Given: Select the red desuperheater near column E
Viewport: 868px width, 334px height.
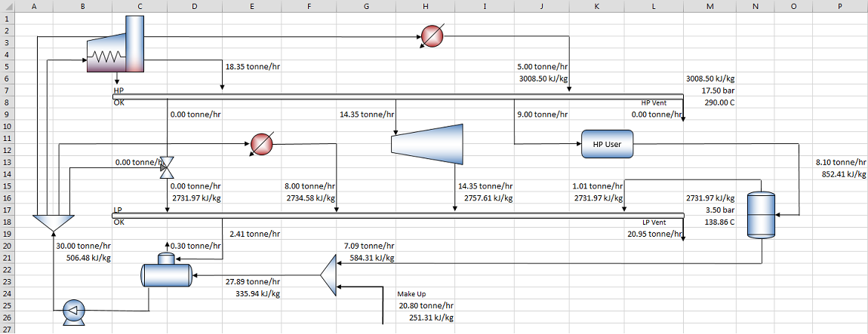Looking at the screenshot, I should pos(261,144).
